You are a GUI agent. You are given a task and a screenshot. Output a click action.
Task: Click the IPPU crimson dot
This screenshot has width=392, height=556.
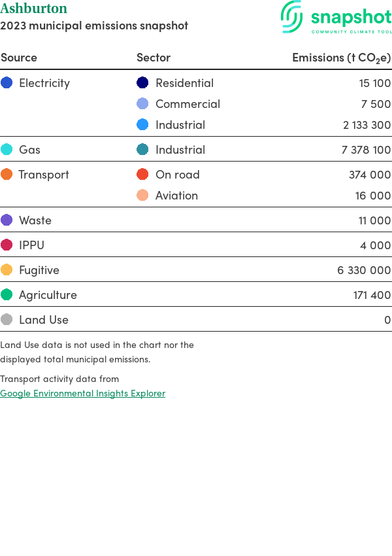(7, 245)
